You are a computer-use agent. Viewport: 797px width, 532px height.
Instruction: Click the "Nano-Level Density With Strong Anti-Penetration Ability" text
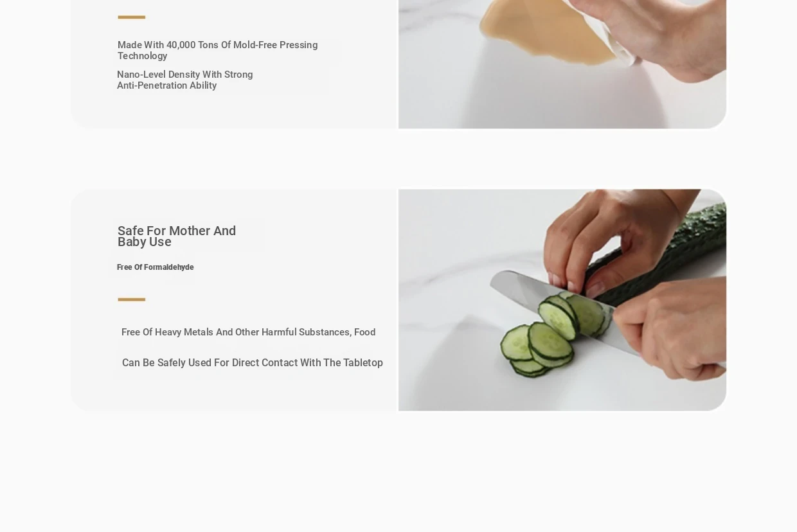(x=185, y=80)
